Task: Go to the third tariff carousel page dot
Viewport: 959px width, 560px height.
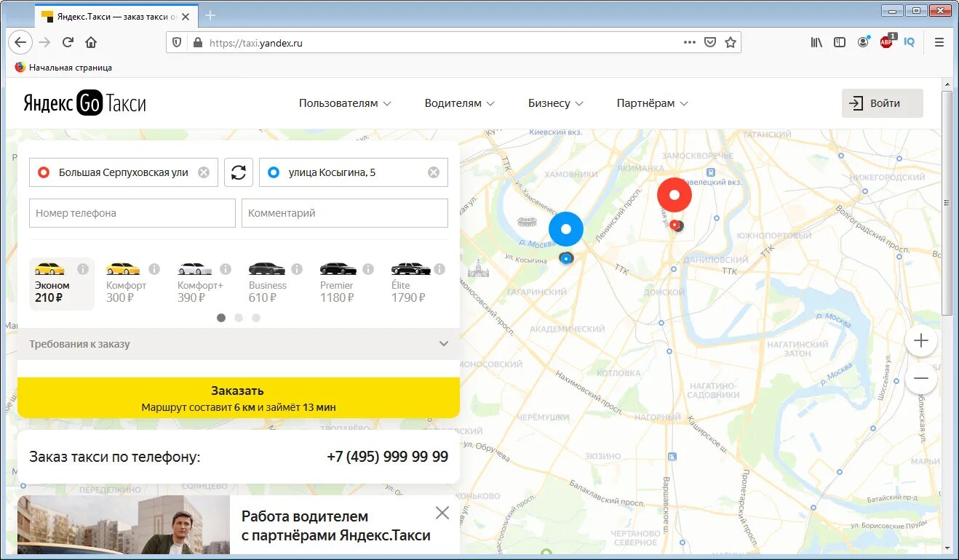Action: tap(256, 318)
